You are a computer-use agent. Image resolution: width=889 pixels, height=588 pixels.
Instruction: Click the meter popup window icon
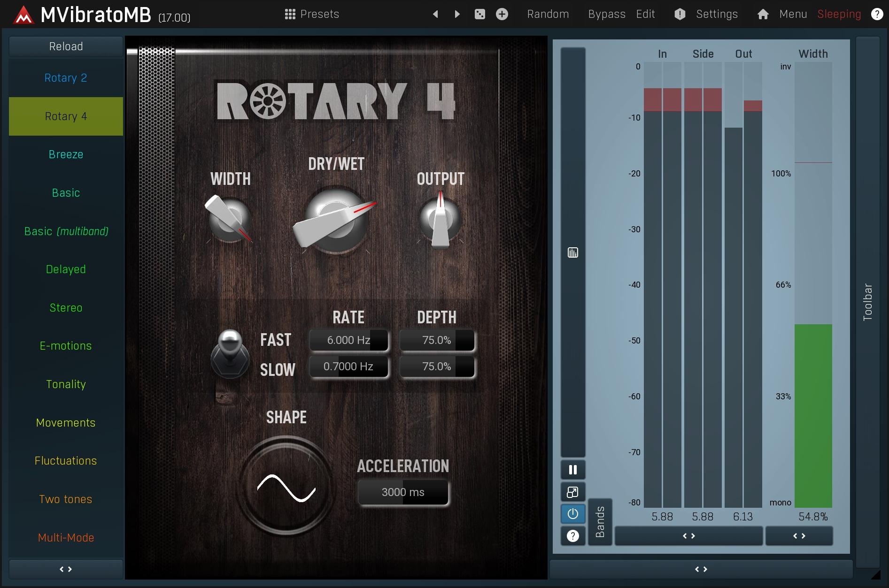572,492
